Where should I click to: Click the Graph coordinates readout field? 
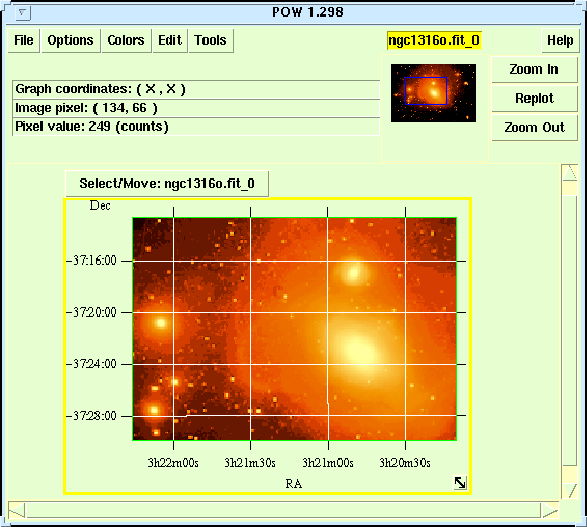pos(196,89)
